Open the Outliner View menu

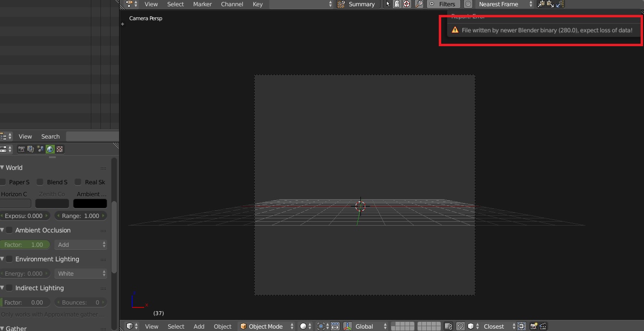pyautogui.click(x=25, y=137)
